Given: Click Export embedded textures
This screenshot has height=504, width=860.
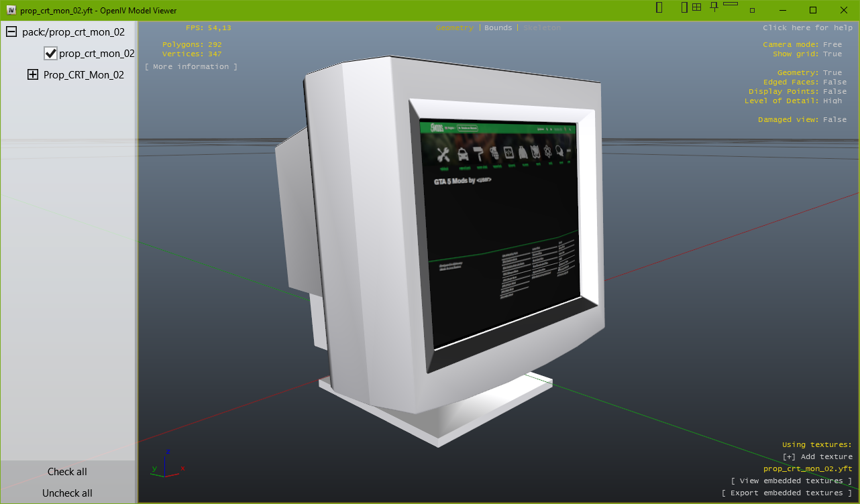Looking at the screenshot, I should coord(786,493).
